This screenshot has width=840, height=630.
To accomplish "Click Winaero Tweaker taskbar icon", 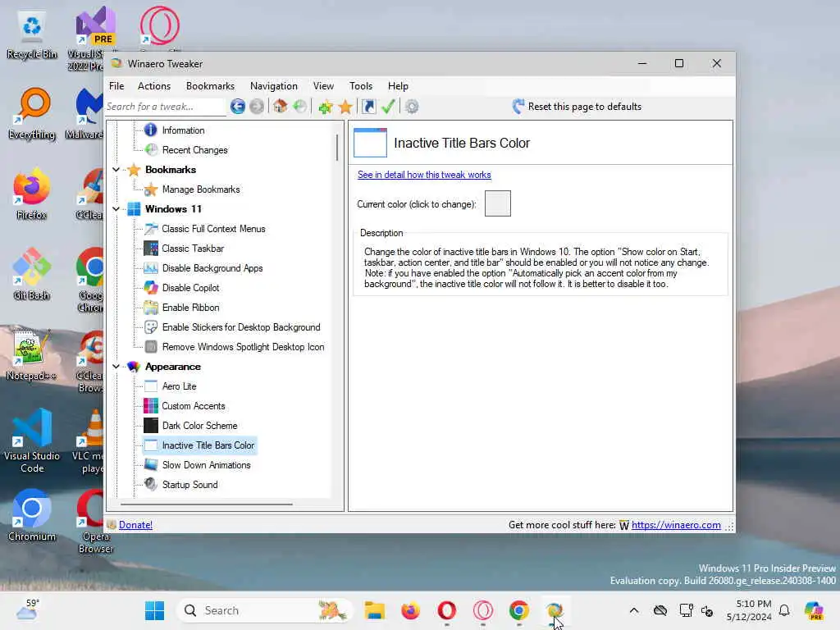I will [555, 610].
